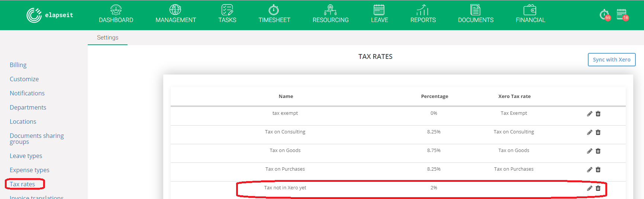Screen dimensions: 644x199
Task: Open Tax rates settings
Action: [x=22, y=184]
